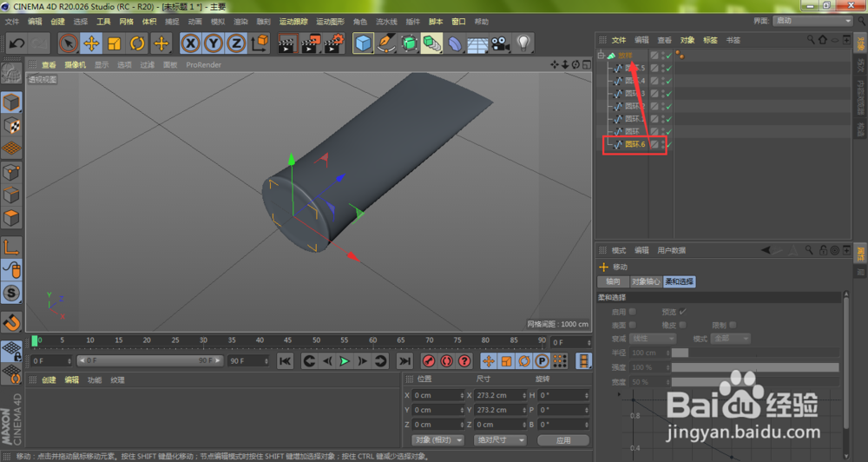Select the 圆环.6 spline in the object list

(635, 144)
